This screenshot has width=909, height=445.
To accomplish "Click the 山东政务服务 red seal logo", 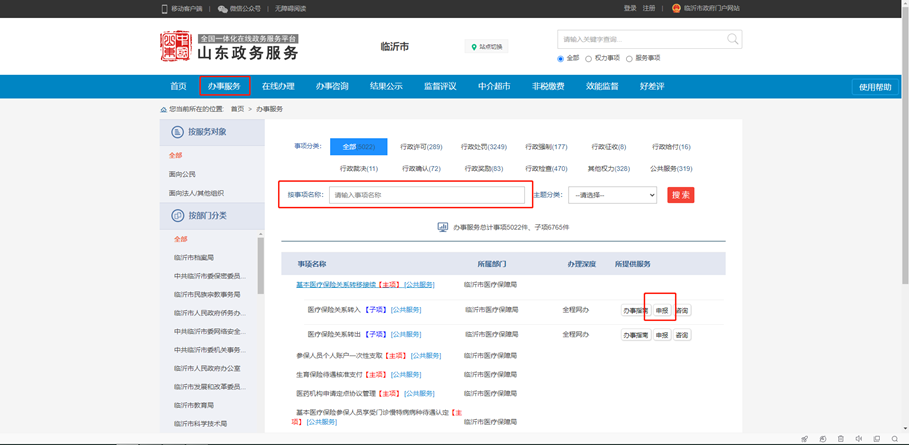I will 175,46.
